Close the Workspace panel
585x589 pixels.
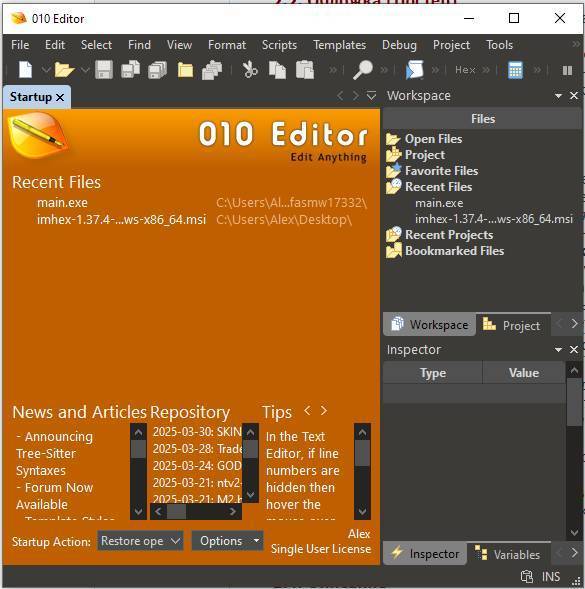tap(574, 96)
